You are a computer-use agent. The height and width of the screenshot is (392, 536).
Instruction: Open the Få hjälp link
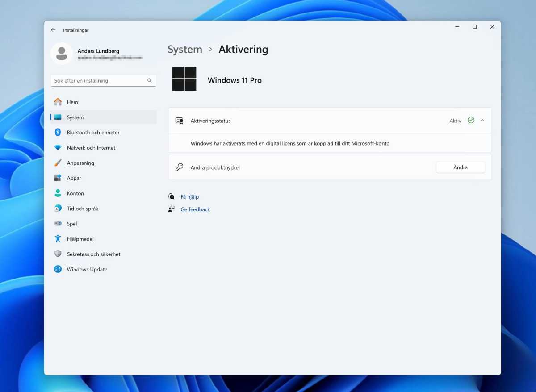pyautogui.click(x=189, y=196)
